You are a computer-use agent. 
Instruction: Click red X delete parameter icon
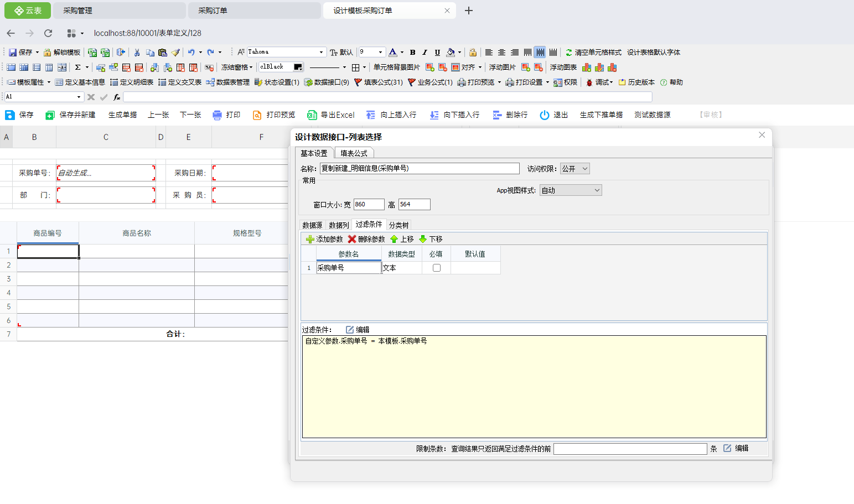pos(352,239)
